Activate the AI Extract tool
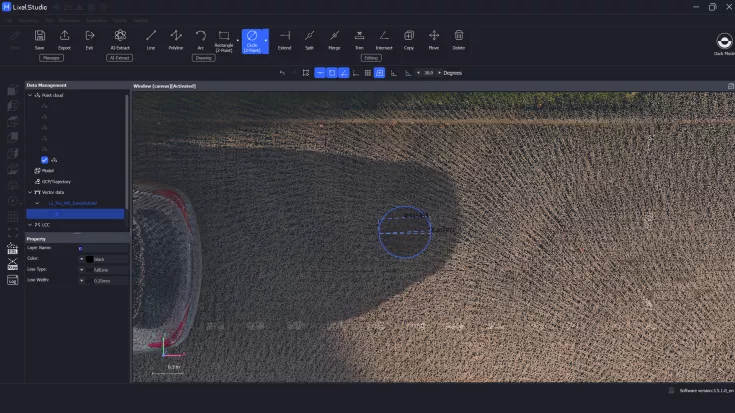 (x=120, y=39)
